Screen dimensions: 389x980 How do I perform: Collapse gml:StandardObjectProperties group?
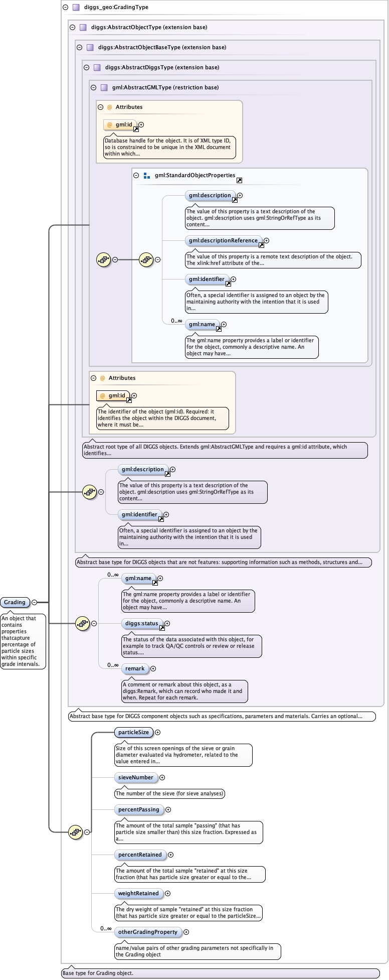(136, 176)
